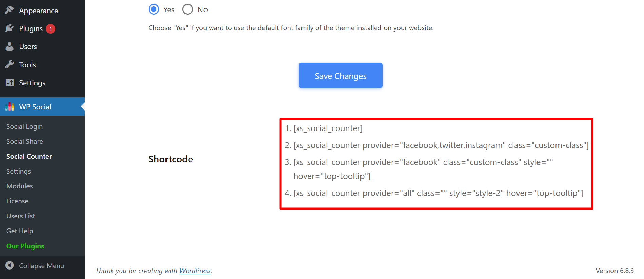Click the Plugins update count badge

51,29
